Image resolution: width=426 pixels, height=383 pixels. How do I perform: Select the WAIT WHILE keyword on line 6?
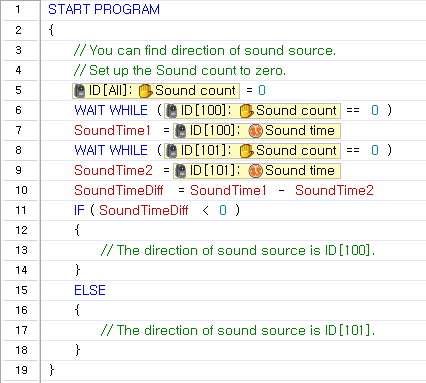pyautogui.click(x=111, y=110)
